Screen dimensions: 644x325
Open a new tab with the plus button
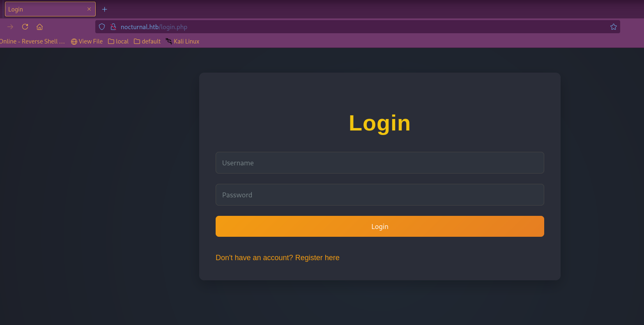click(104, 9)
